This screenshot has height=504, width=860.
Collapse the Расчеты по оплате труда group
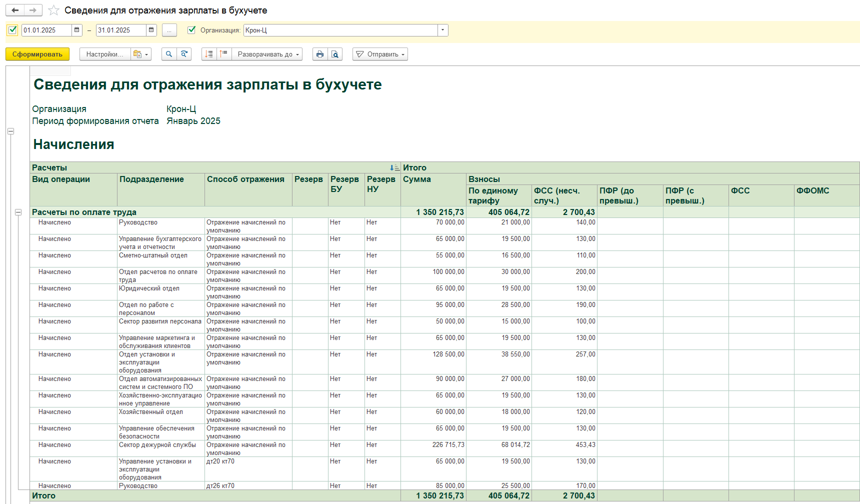(x=18, y=212)
